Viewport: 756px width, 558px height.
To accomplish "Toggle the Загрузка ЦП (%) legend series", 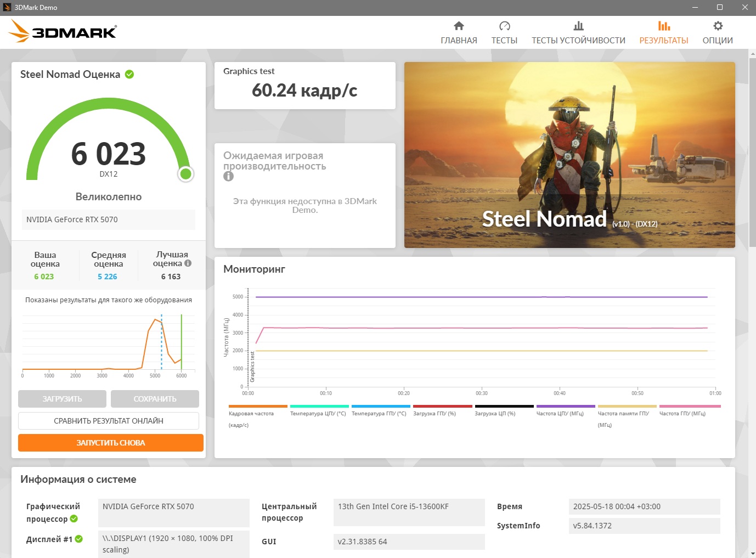I will click(504, 410).
